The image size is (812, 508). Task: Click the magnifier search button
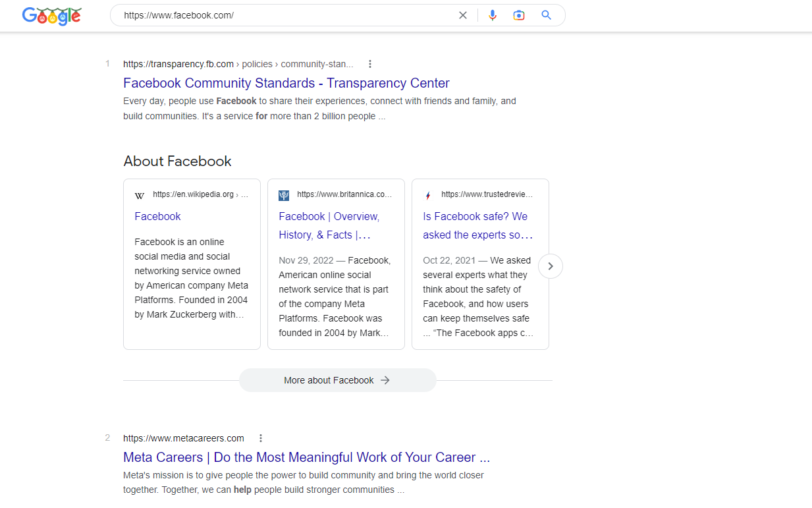pos(546,15)
